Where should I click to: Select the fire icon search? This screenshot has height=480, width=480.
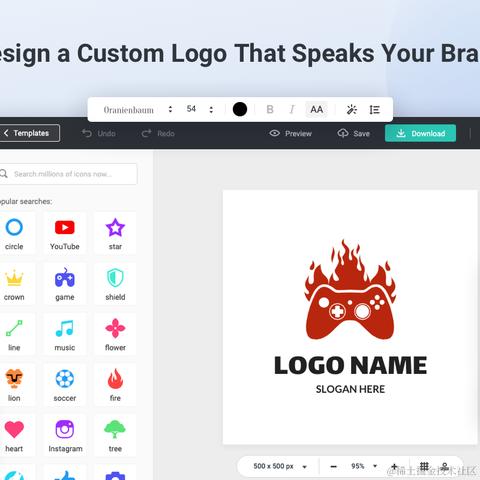(115, 385)
